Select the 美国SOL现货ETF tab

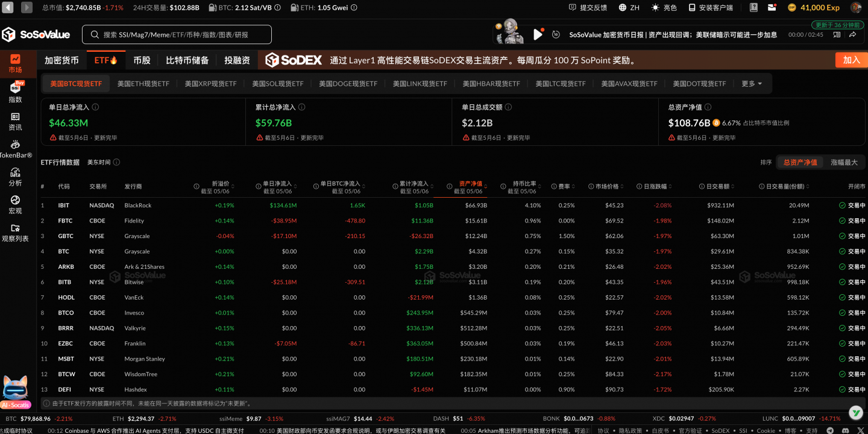[x=278, y=84]
